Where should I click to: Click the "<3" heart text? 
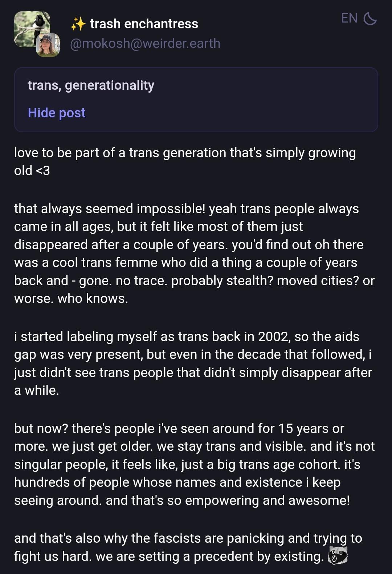[43, 170]
